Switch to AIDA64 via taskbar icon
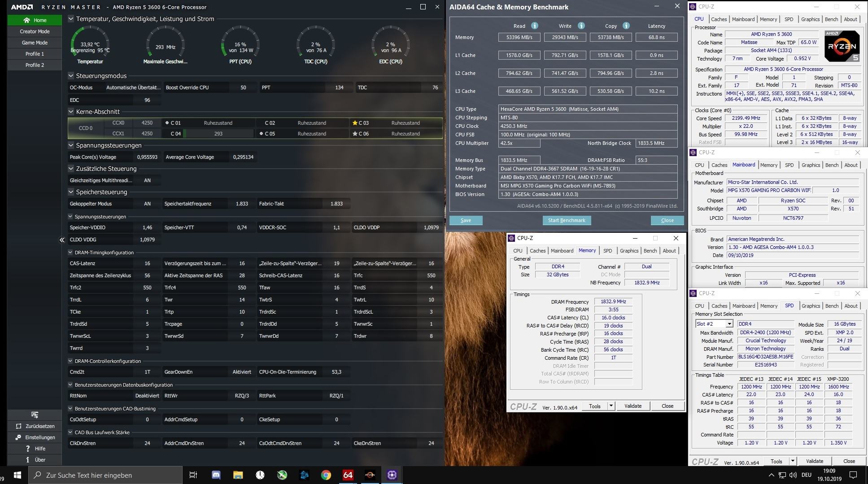Viewport: 868px width, 484px height. click(x=348, y=475)
